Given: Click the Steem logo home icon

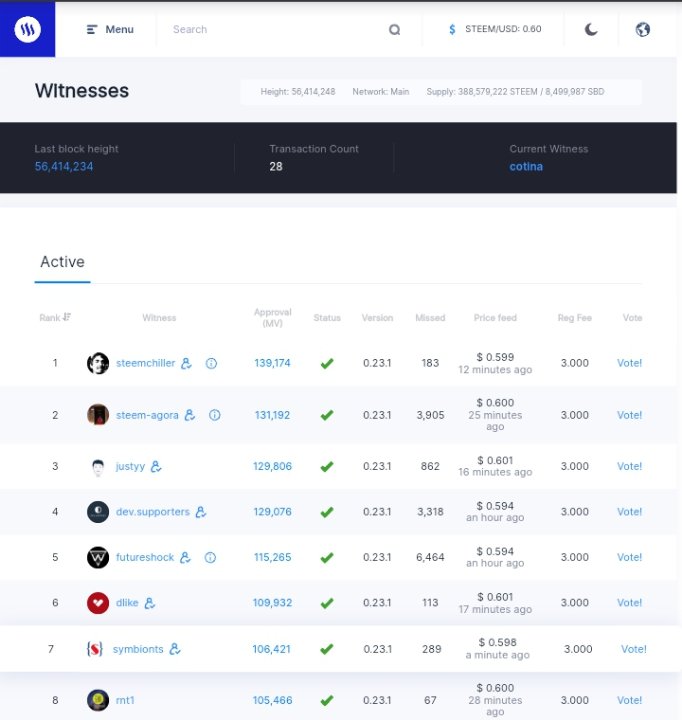Looking at the screenshot, I should (x=28, y=29).
